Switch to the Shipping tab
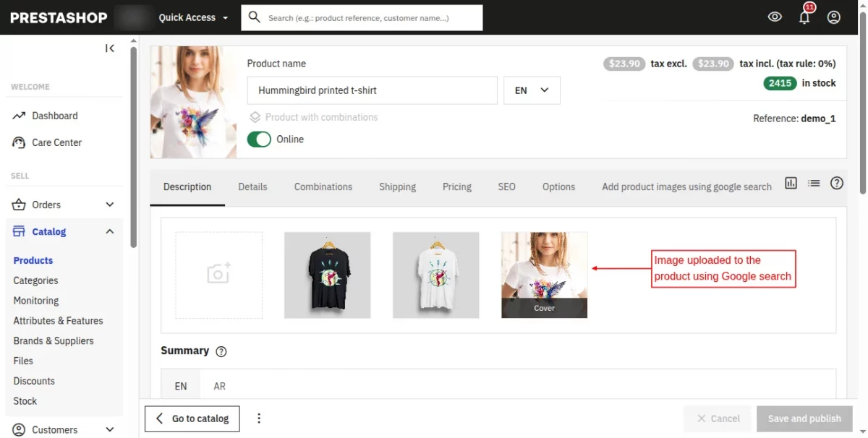The width and height of the screenshot is (868, 438). coord(397,186)
